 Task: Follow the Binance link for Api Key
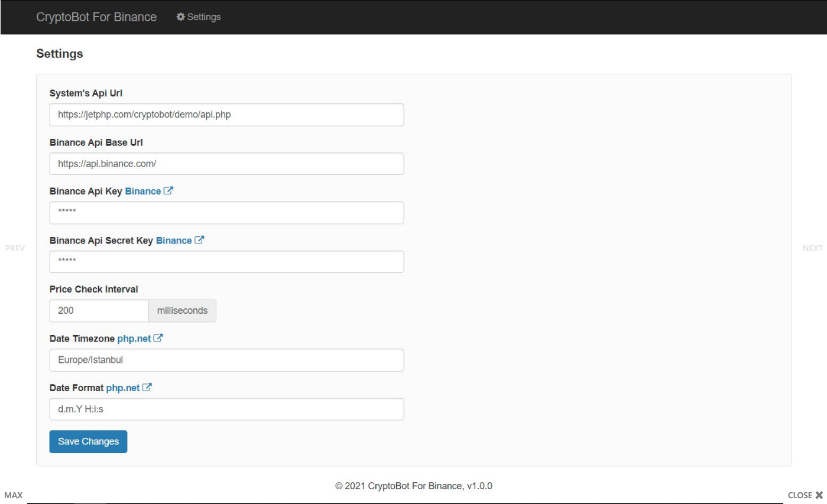point(142,191)
